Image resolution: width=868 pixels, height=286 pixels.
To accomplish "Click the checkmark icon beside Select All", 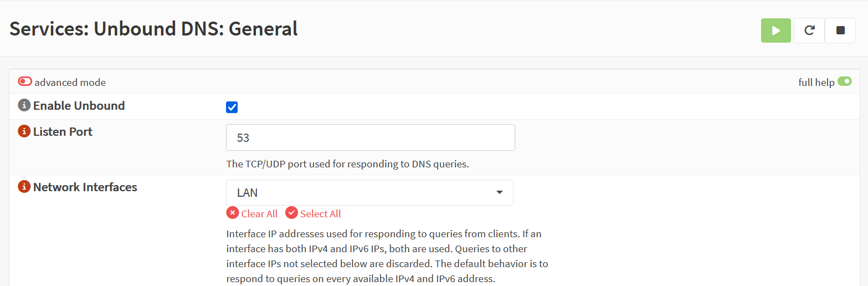I will (x=291, y=213).
